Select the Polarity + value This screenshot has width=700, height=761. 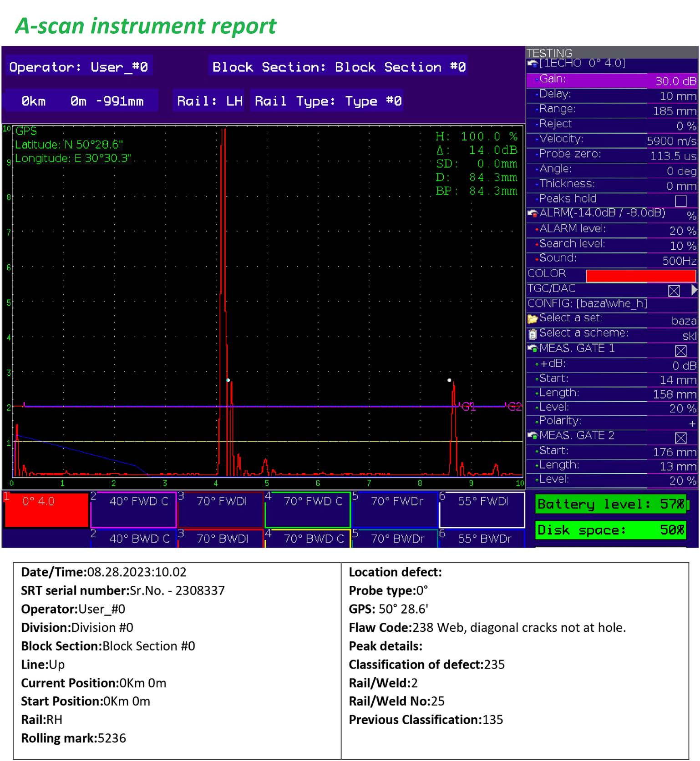point(692,423)
